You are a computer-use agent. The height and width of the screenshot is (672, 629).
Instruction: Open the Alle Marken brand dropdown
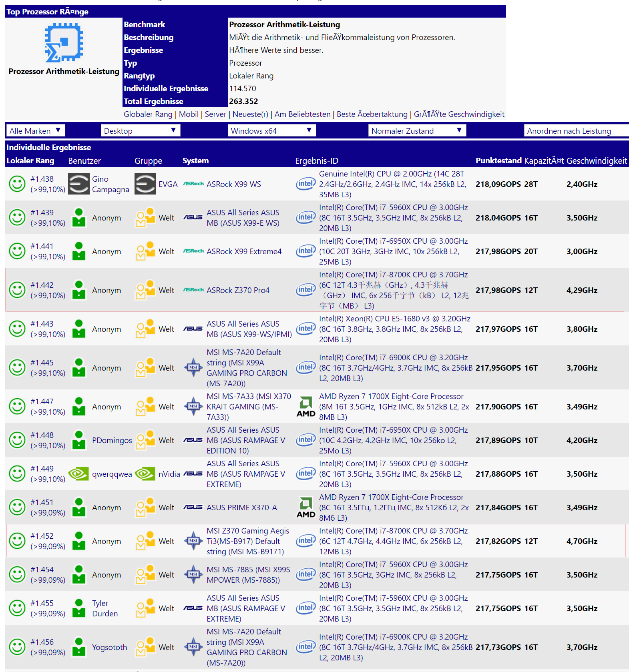tap(36, 131)
